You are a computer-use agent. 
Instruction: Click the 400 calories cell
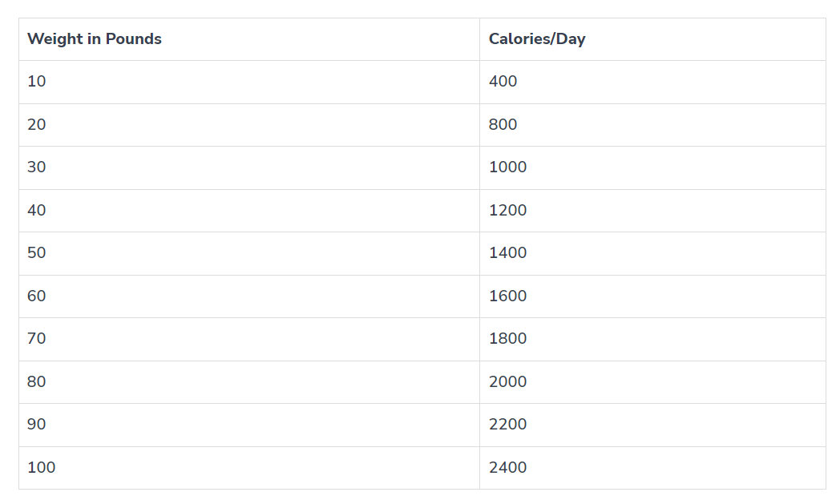click(x=503, y=82)
